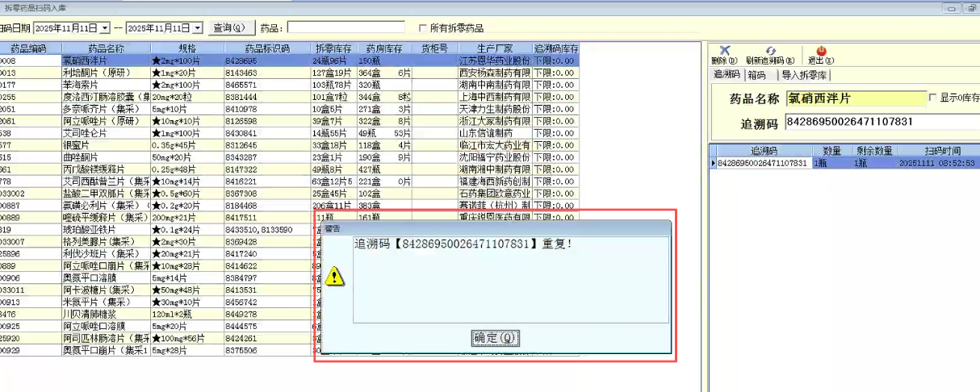Select the 氨磺必利片（集采） row
Viewport: 980px width, 392px height.
tap(290, 206)
